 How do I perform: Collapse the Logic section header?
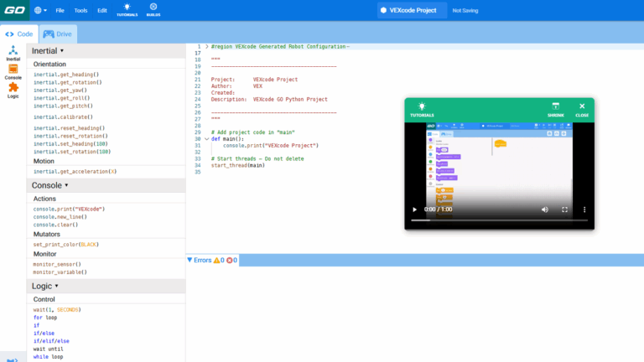(106, 286)
